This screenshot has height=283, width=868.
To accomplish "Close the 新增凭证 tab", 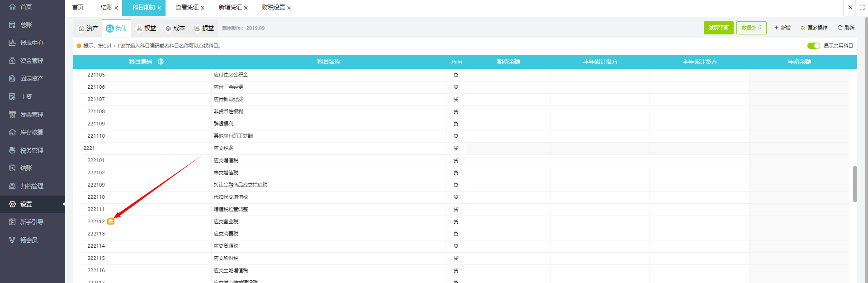I will [x=246, y=8].
